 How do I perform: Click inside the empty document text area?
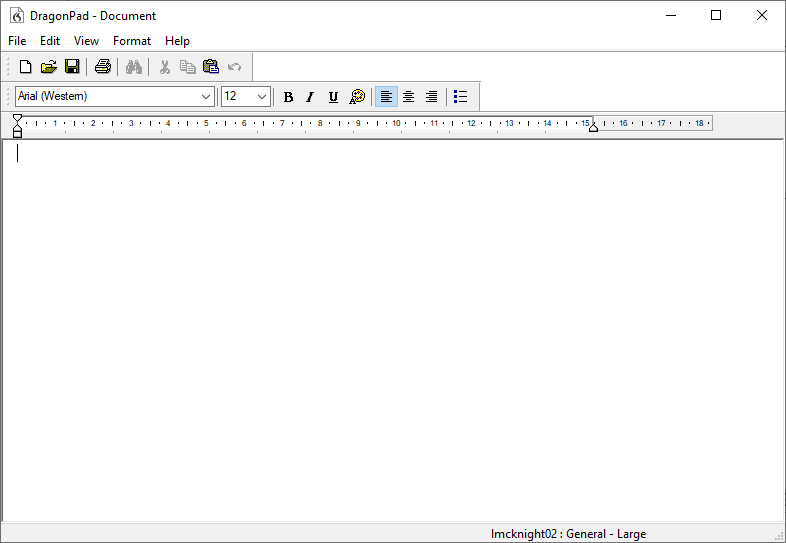point(393,331)
